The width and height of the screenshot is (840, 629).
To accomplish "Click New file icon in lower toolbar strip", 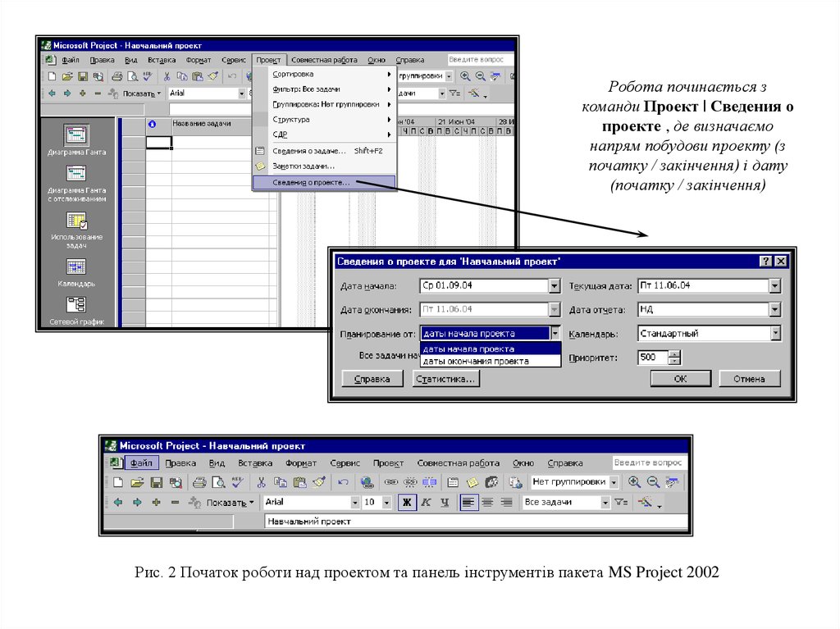I will click(118, 482).
